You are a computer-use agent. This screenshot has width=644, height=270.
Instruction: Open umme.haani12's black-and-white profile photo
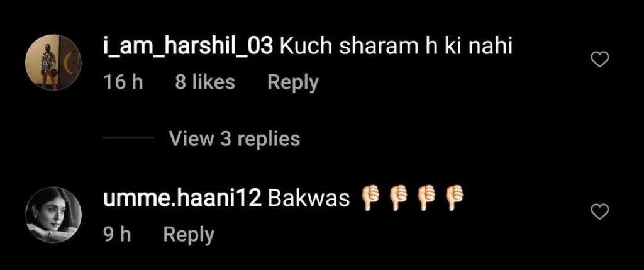pyautogui.click(x=53, y=215)
